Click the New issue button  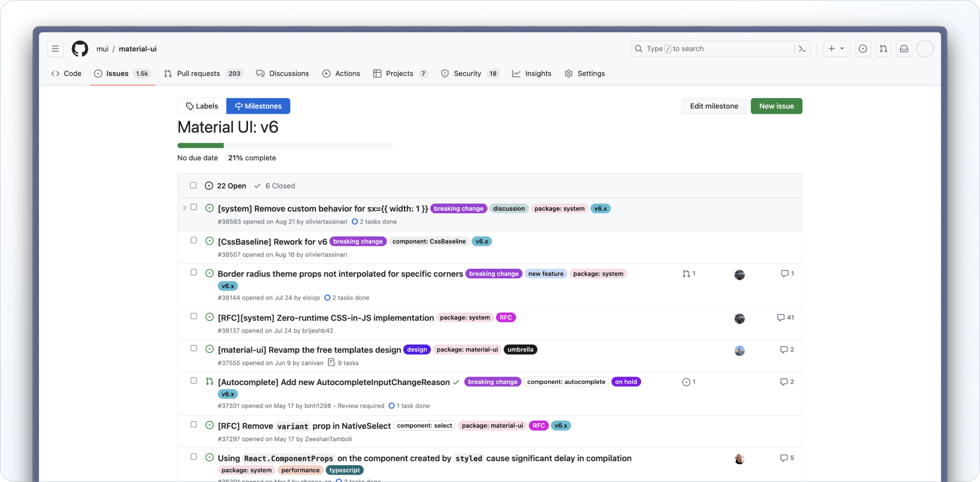click(776, 106)
